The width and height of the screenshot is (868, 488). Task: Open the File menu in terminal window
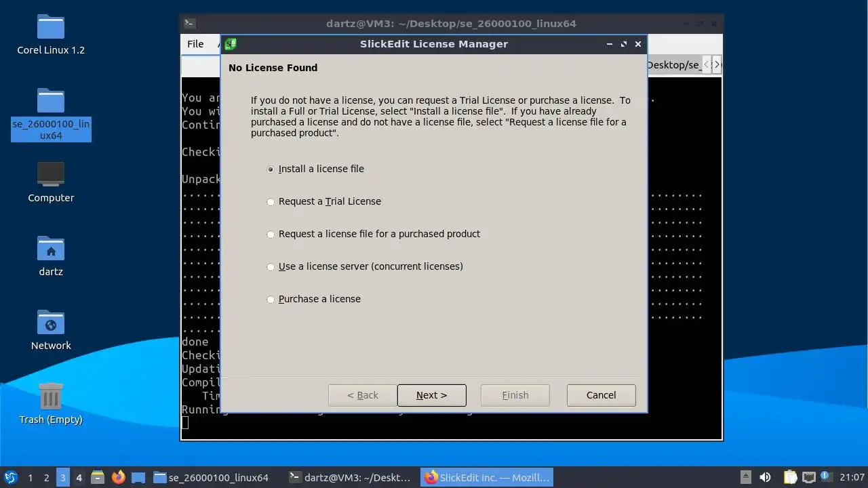coord(195,44)
